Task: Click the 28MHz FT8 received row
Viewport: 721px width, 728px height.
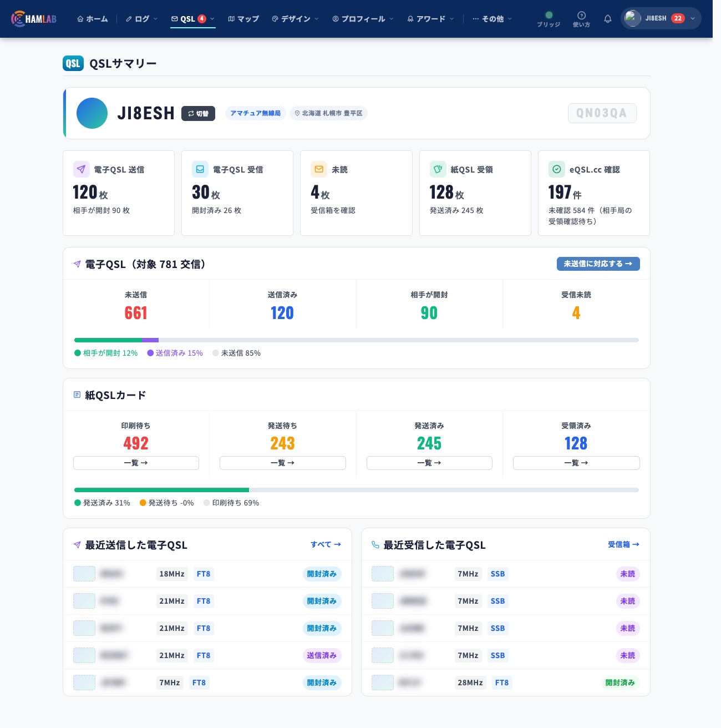Action: [x=506, y=683]
